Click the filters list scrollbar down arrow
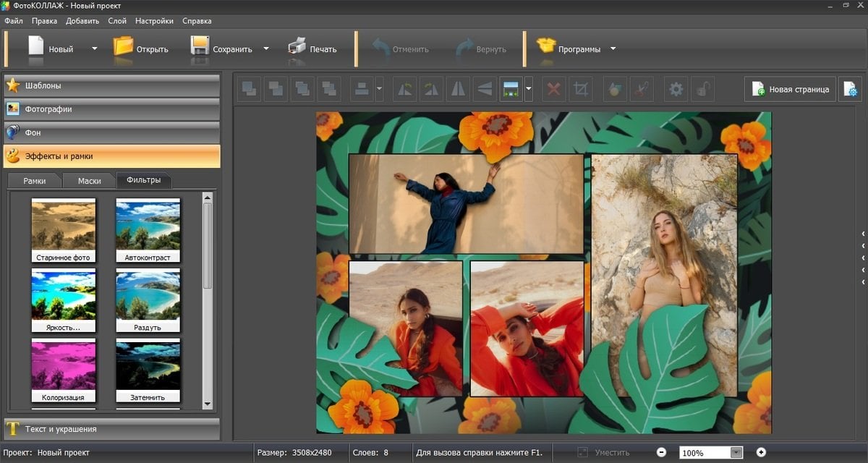This screenshot has height=463, width=868. pyautogui.click(x=208, y=404)
